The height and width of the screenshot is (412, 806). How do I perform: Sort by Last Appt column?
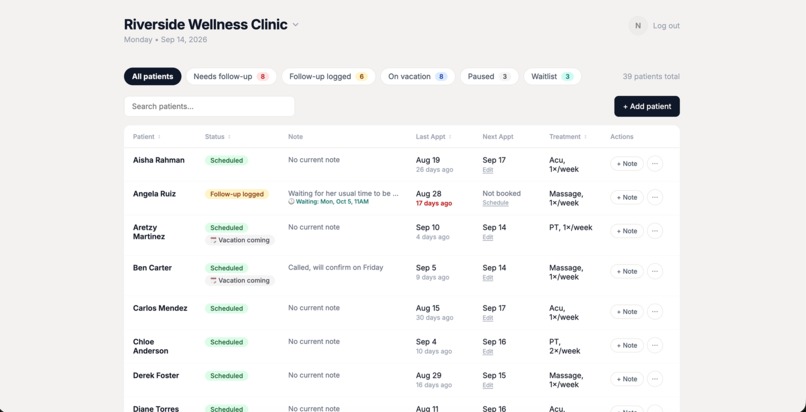(433, 137)
